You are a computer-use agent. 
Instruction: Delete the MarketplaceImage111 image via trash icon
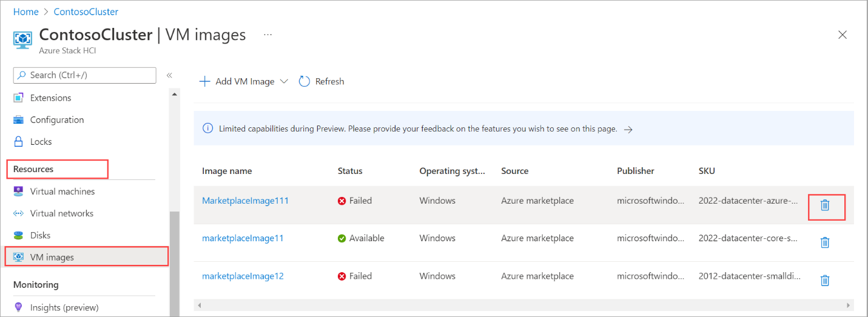tap(825, 205)
